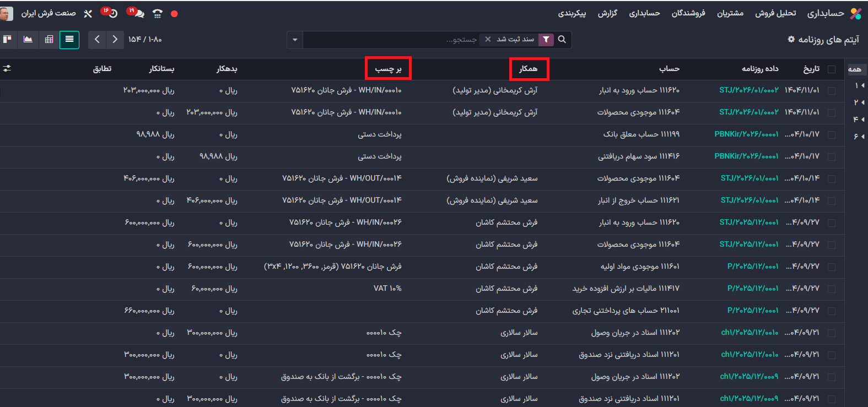The height and width of the screenshot is (407, 868).
Task: Open the گزارش menu
Action: point(607,13)
